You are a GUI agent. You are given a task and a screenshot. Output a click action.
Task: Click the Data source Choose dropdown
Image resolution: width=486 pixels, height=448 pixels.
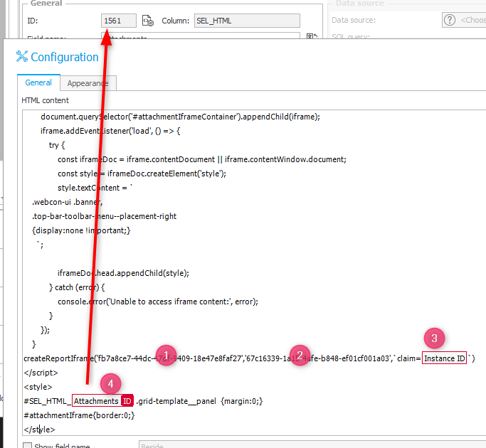[x=465, y=20]
